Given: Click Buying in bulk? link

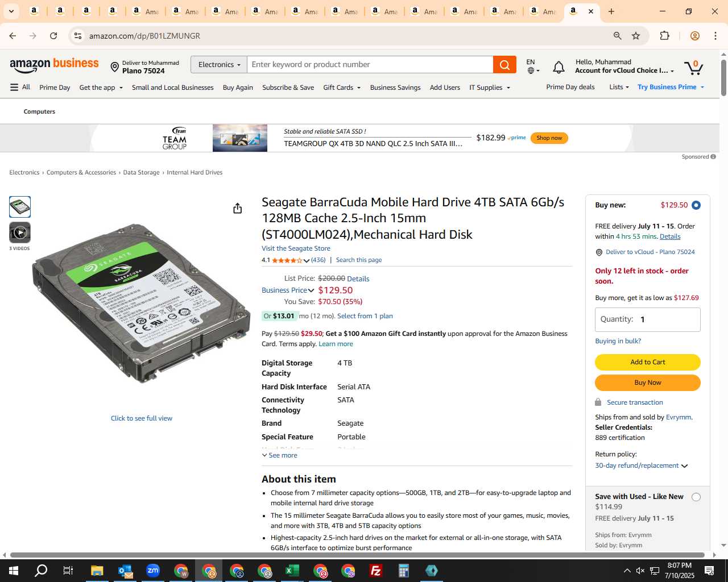Looking at the screenshot, I should coord(618,341).
